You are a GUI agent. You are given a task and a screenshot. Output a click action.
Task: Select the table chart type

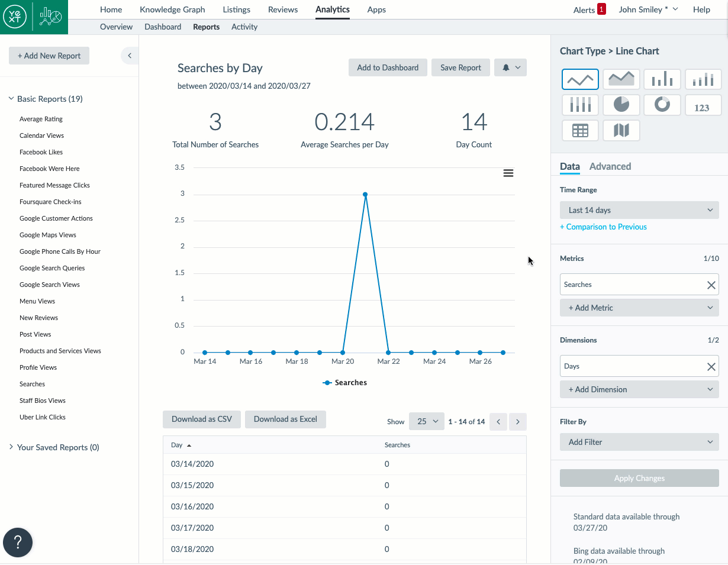(x=580, y=130)
